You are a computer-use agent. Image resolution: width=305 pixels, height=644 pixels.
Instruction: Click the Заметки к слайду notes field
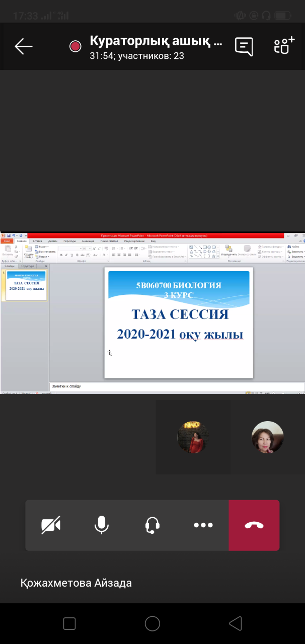[x=176, y=386]
